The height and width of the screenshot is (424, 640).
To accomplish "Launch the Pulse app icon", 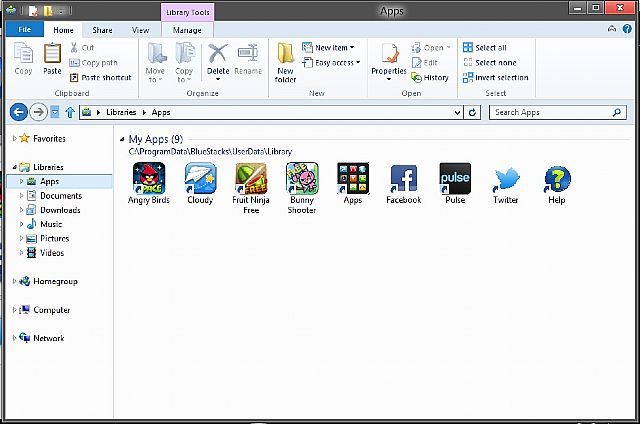I will coord(454,178).
